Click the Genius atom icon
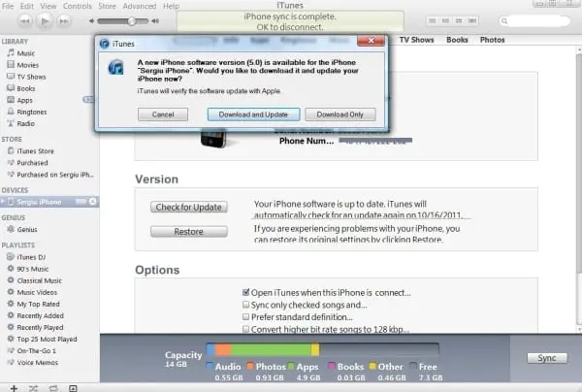The height and width of the screenshot is (392, 582). coord(11,229)
